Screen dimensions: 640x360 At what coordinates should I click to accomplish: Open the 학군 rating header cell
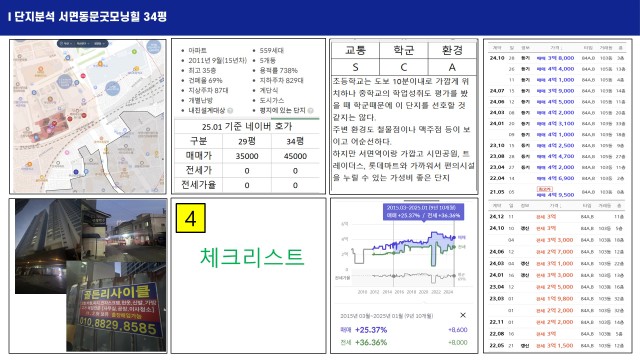pos(404,50)
